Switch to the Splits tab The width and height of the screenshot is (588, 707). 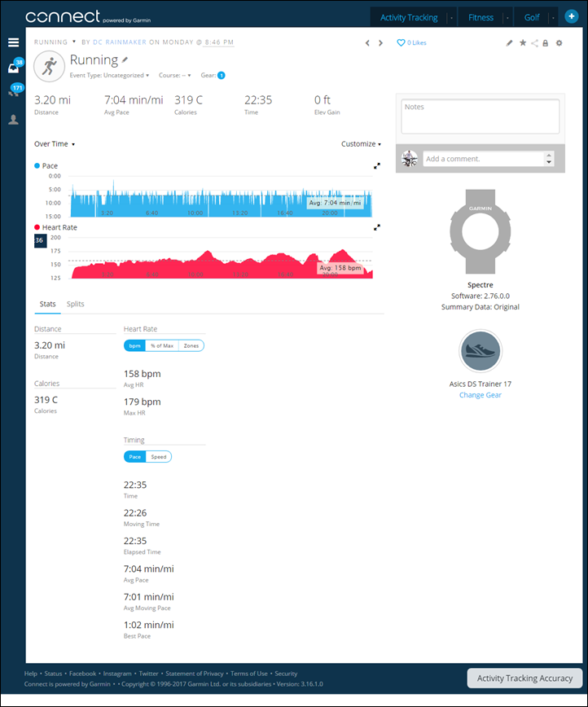[x=75, y=304]
